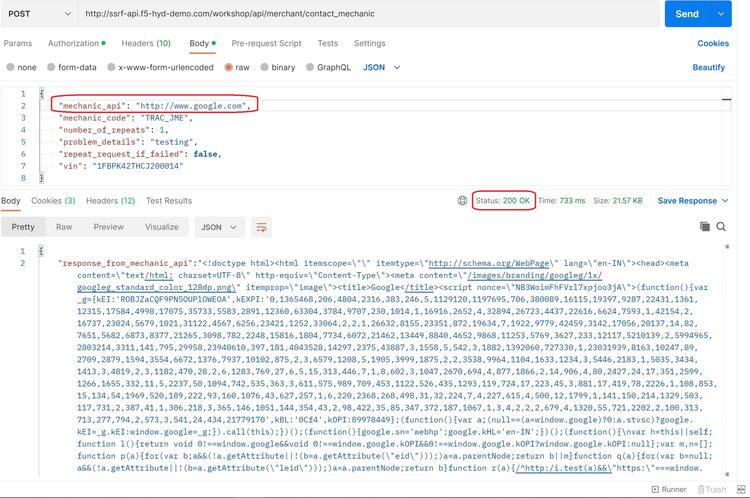The width and height of the screenshot is (750, 498).
Task: Switch response view to Preview
Action: pyautogui.click(x=108, y=227)
